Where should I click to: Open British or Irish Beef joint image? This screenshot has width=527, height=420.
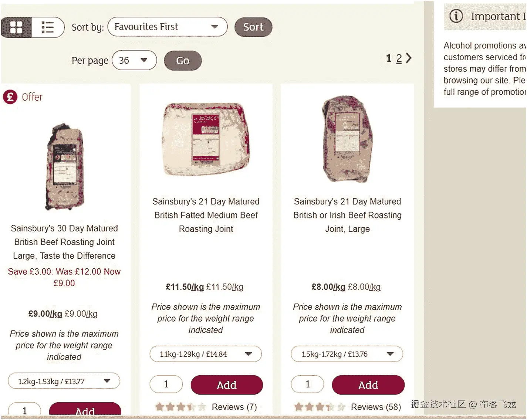(347, 139)
